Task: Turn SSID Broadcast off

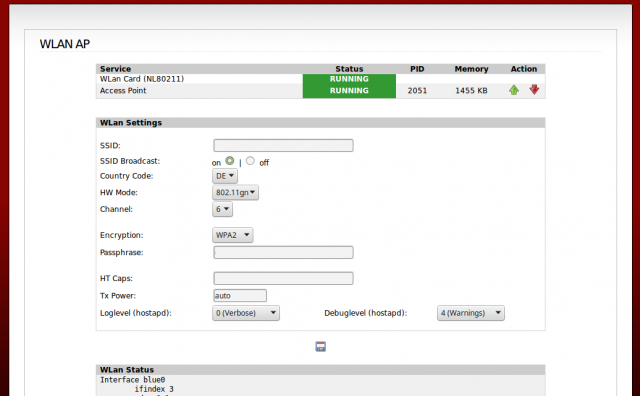Action: click(250, 161)
